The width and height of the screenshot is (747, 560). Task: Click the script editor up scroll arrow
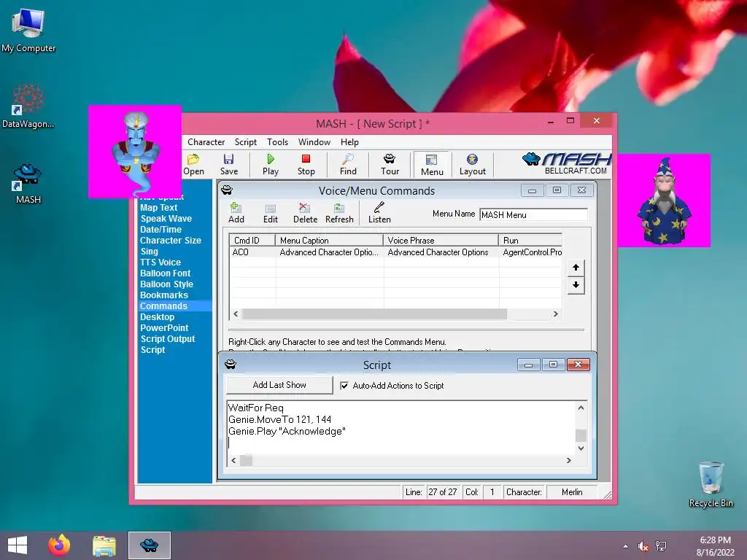pos(581,408)
